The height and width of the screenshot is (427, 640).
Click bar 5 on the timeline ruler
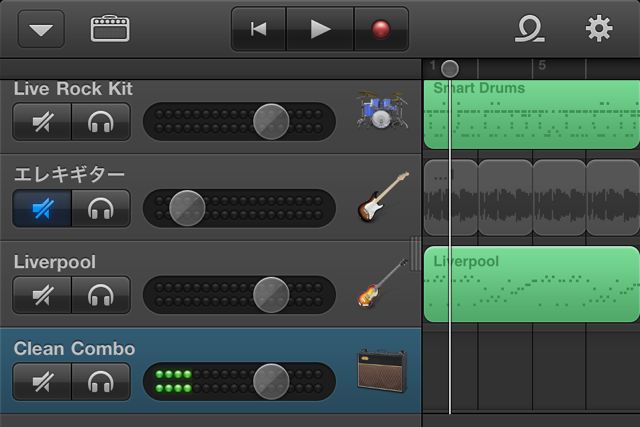(x=542, y=65)
